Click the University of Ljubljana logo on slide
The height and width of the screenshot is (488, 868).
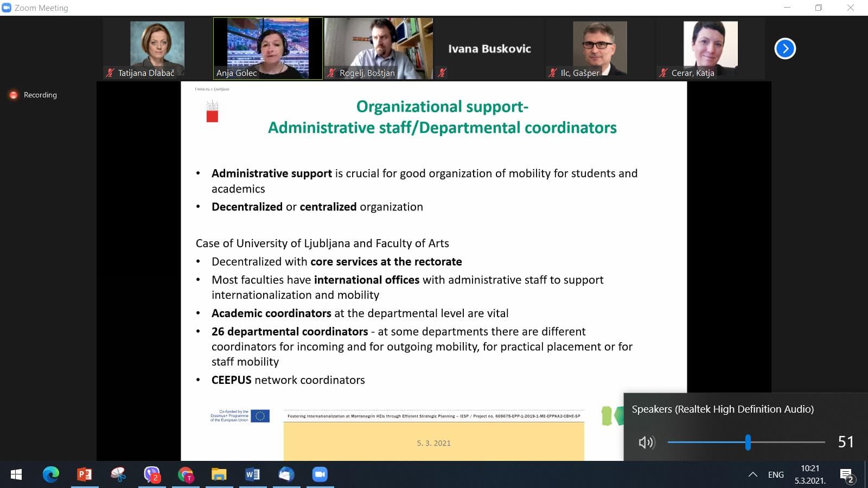click(212, 111)
